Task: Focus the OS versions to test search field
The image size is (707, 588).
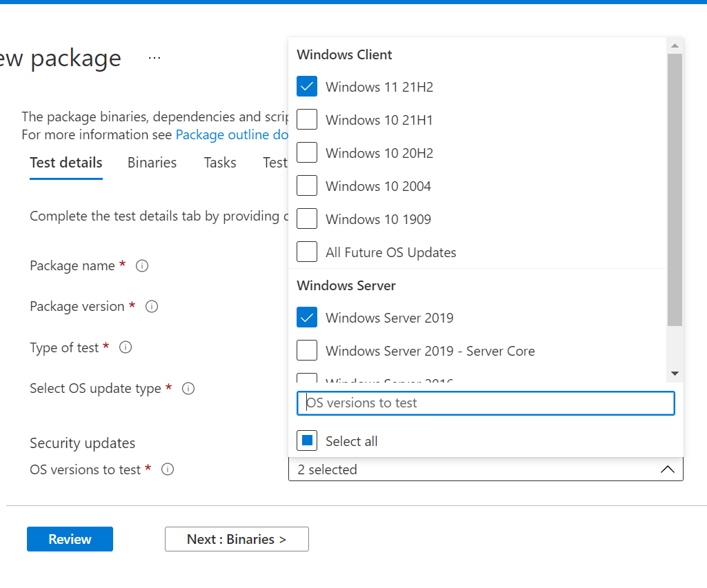Action: (486, 403)
